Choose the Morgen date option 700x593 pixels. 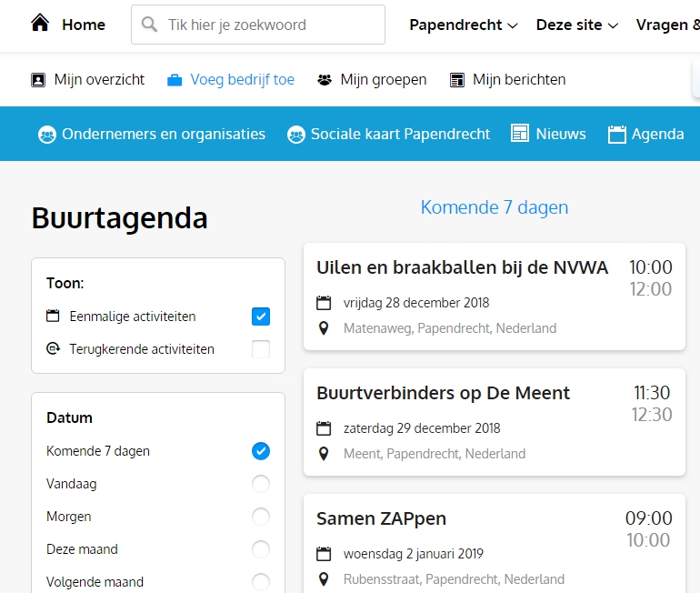[261, 517]
